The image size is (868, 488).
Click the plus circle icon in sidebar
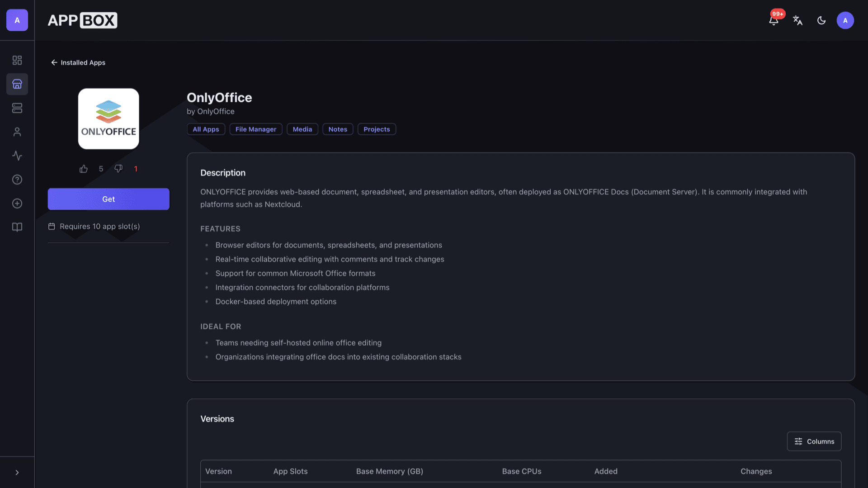(17, 204)
